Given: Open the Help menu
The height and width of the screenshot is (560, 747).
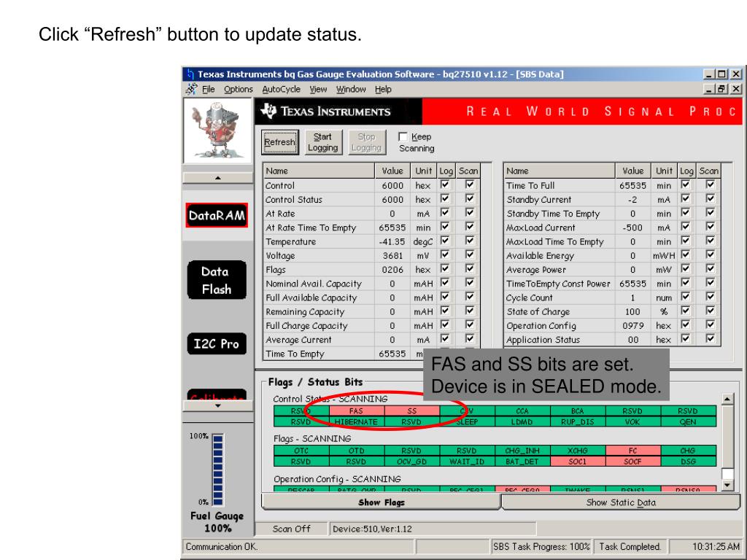Looking at the screenshot, I should (383, 89).
